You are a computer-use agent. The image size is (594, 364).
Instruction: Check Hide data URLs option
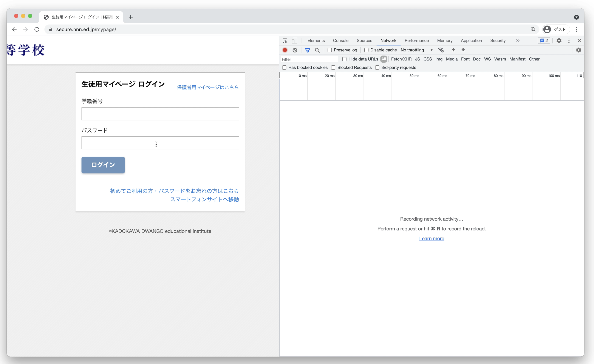[344, 59]
